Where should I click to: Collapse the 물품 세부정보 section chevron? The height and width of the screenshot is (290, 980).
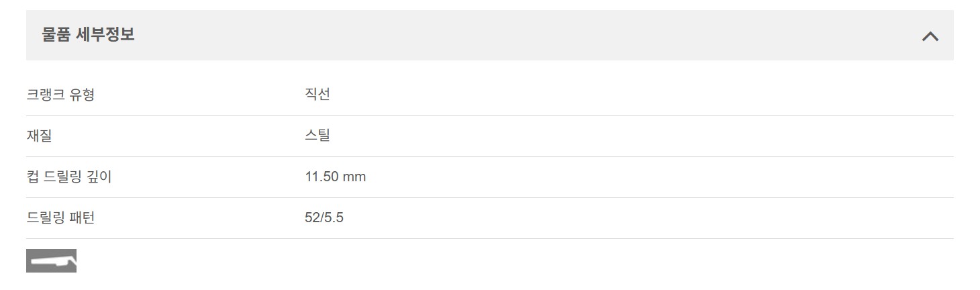(x=930, y=36)
